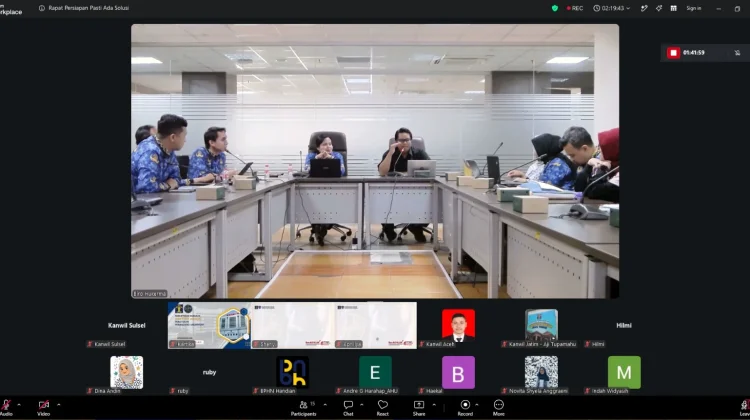Image resolution: width=750 pixels, height=420 pixels.
Task: Expand the Record options caret
Action: click(x=476, y=405)
